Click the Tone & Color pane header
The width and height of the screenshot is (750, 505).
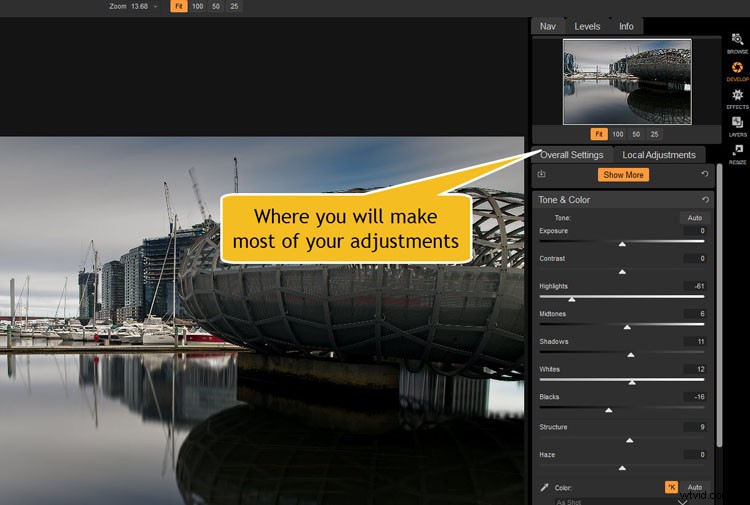(623, 200)
